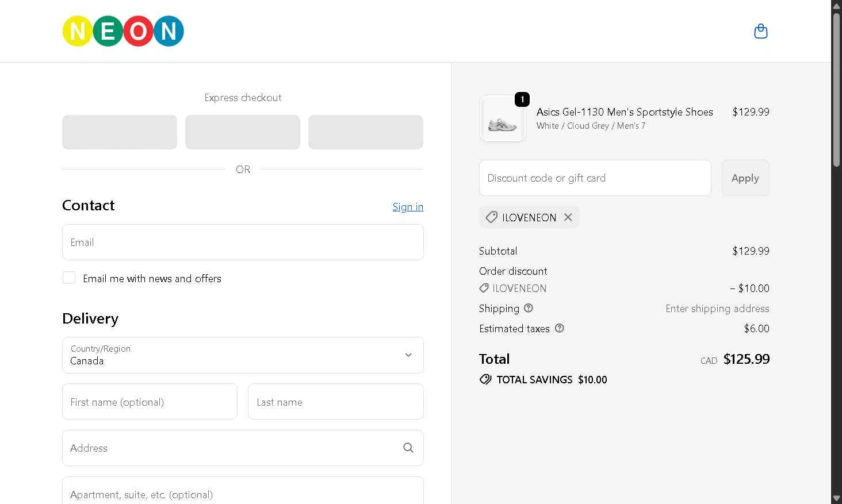Click the Contact section heading

pos(89,205)
